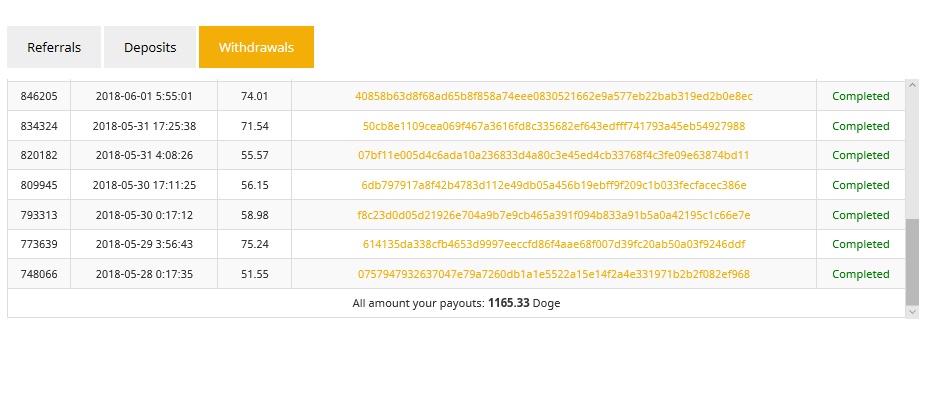Open transaction hash starting with 40858b63
The height and width of the screenshot is (413, 926).
pyautogui.click(x=554, y=96)
